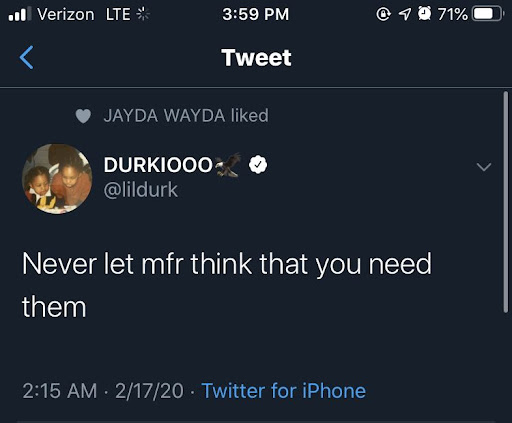Open DURKIOOO profile picture
512x423 pixels.
point(57,179)
